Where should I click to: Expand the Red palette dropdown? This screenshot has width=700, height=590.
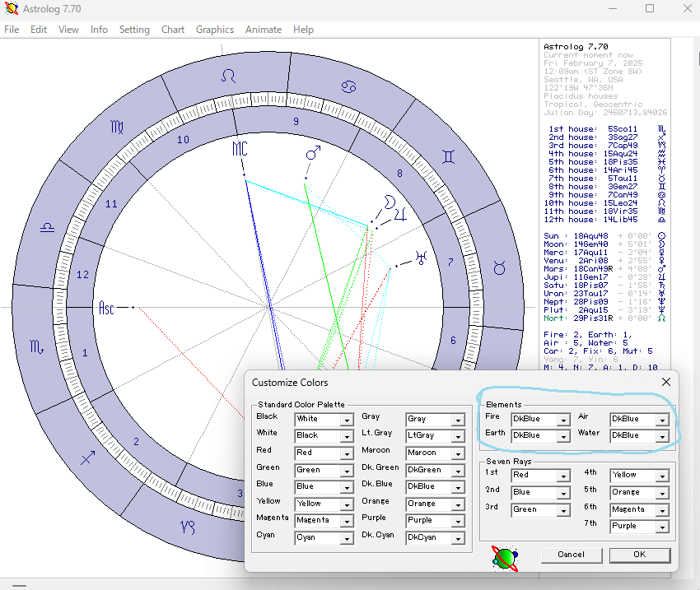pyautogui.click(x=347, y=454)
